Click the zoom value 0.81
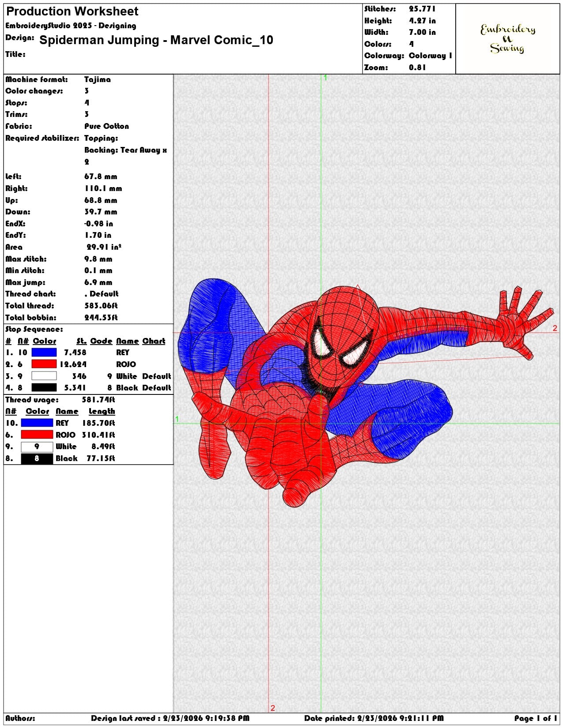 417,68
